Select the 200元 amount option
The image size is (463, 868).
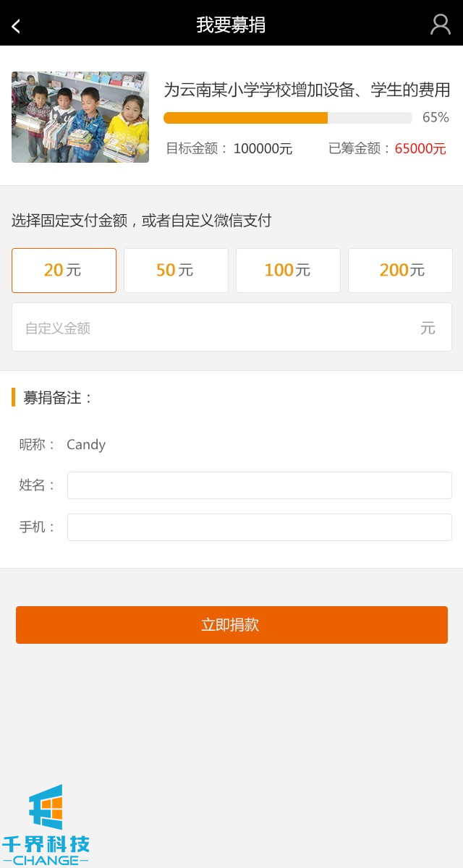(x=400, y=271)
